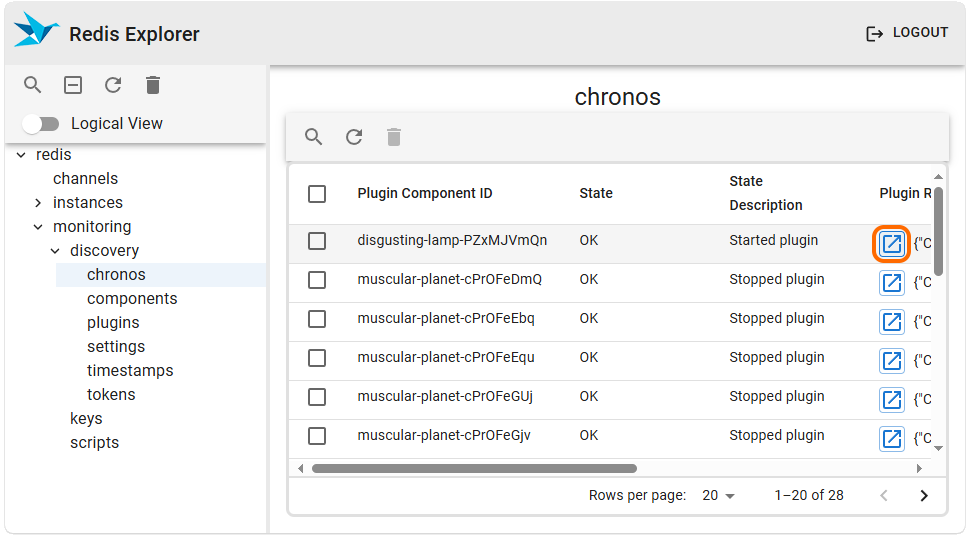The width and height of the screenshot is (969, 537).
Task: Click the LOGOUT button
Action: coord(906,33)
